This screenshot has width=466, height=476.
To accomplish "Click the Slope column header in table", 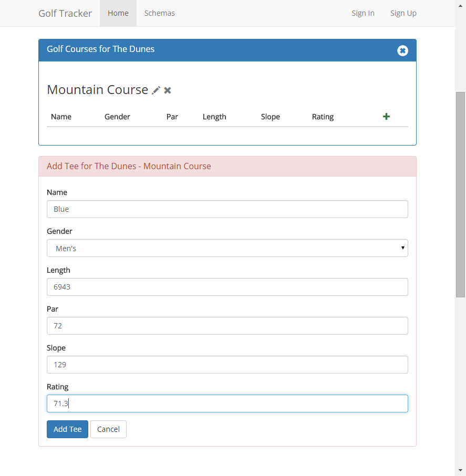I will point(271,117).
